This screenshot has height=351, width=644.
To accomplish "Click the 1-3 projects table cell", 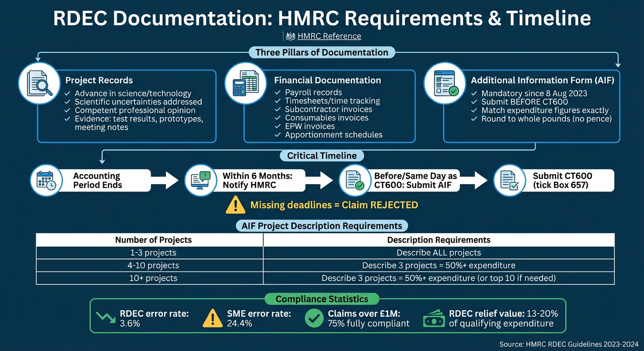I will (150, 253).
